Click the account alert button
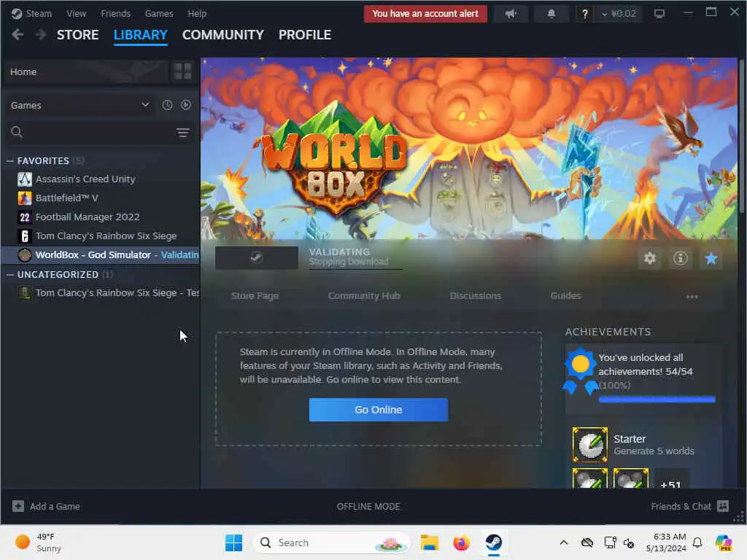The height and width of the screenshot is (560, 747). click(x=425, y=14)
